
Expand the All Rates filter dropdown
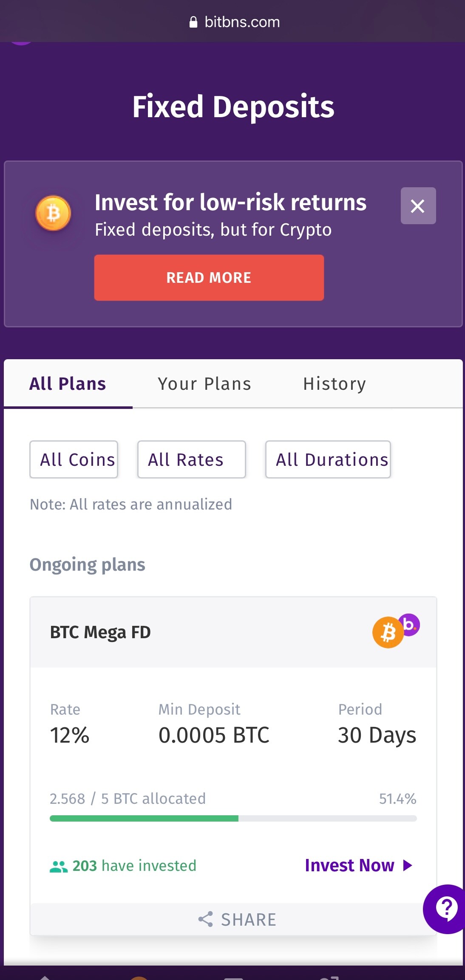(191, 459)
